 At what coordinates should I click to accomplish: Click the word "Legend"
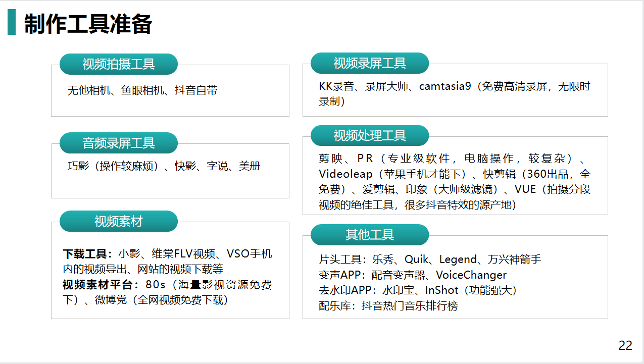[x=458, y=259]
